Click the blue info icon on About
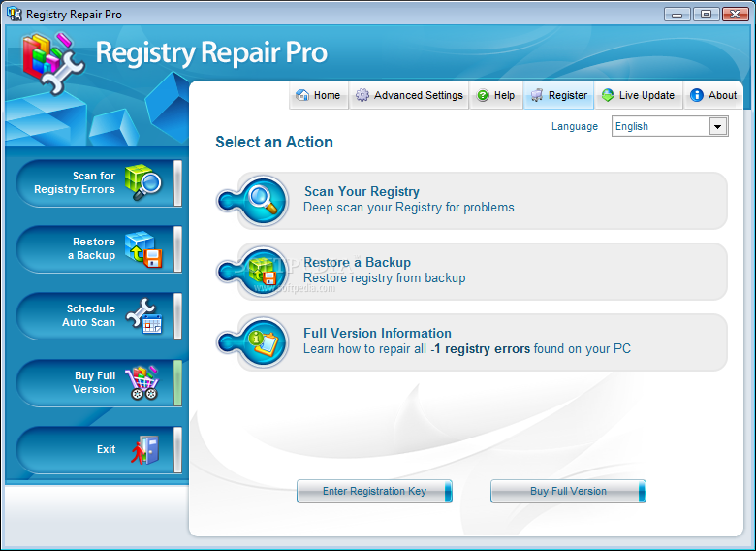 pyautogui.click(x=696, y=95)
